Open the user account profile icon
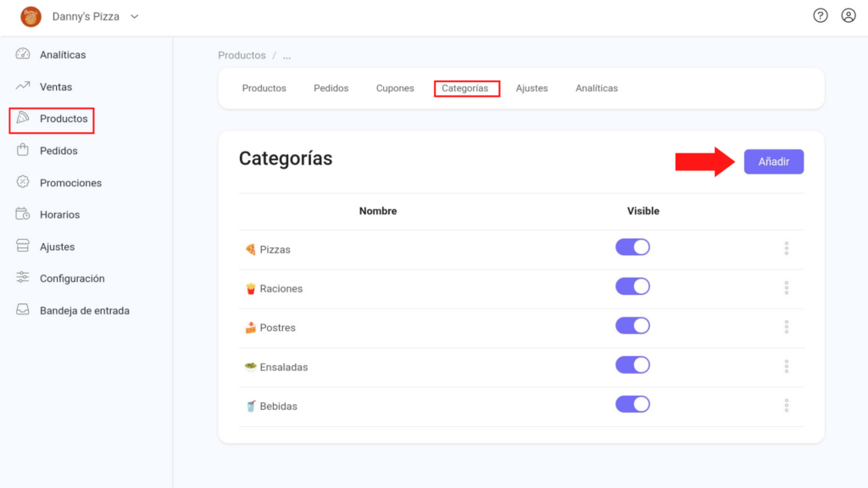This screenshot has height=488, width=868. pyautogui.click(x=848, y=15)
